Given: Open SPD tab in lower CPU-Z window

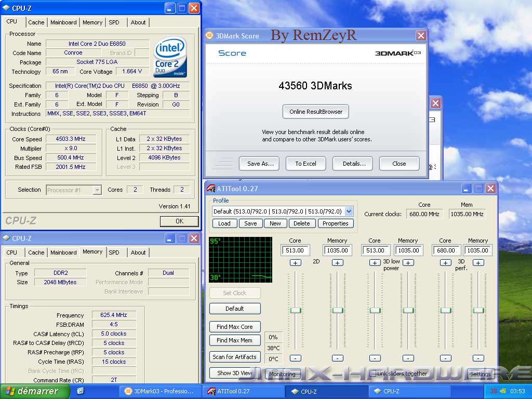Looking at the screenshot, I should pyautogui.click(x=114, y=252).
